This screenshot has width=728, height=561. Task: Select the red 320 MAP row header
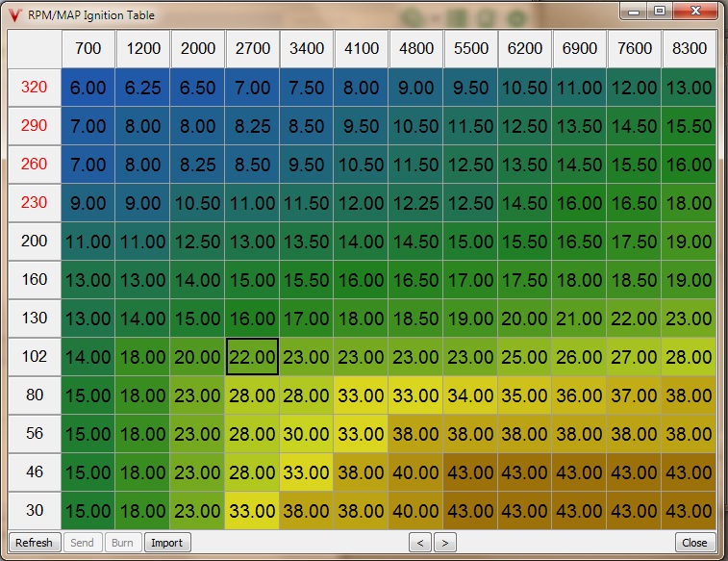tap(34, 88)
